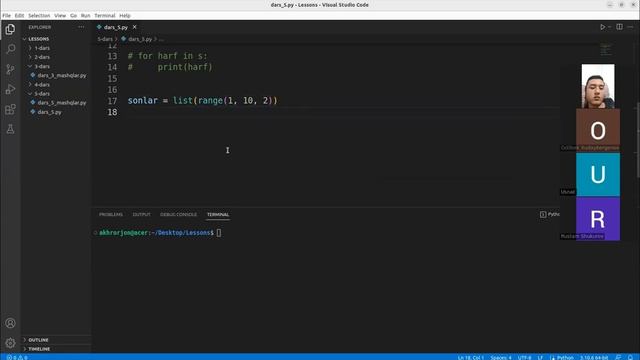640x360 pixels.
Task: Open the Edit menu
Action: (x=19, y=16)
